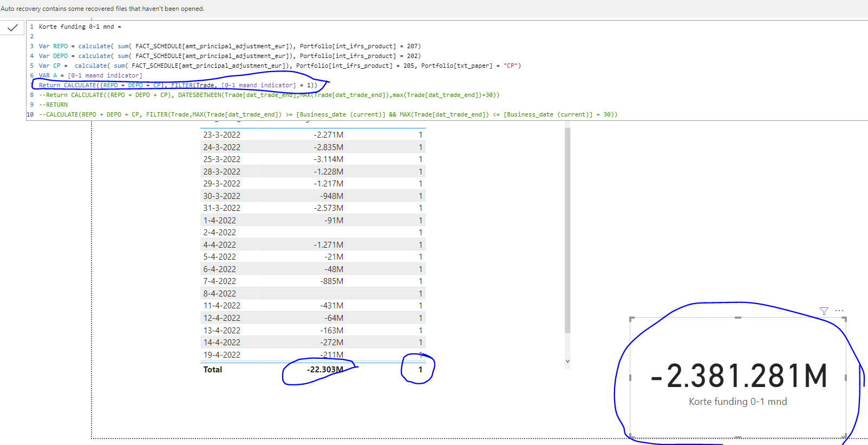Image resolution: width=868 pixels, height=445 pixels.
Task: Open the card's more options ellipsis
Action: coord(839,311)
